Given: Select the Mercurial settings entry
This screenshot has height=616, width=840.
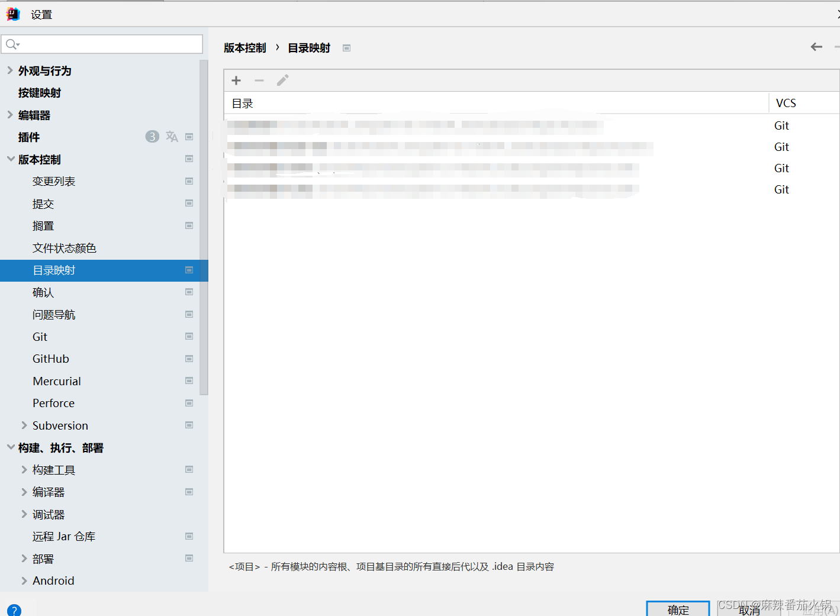Looking at the screenshot, I should click(56, 380).
